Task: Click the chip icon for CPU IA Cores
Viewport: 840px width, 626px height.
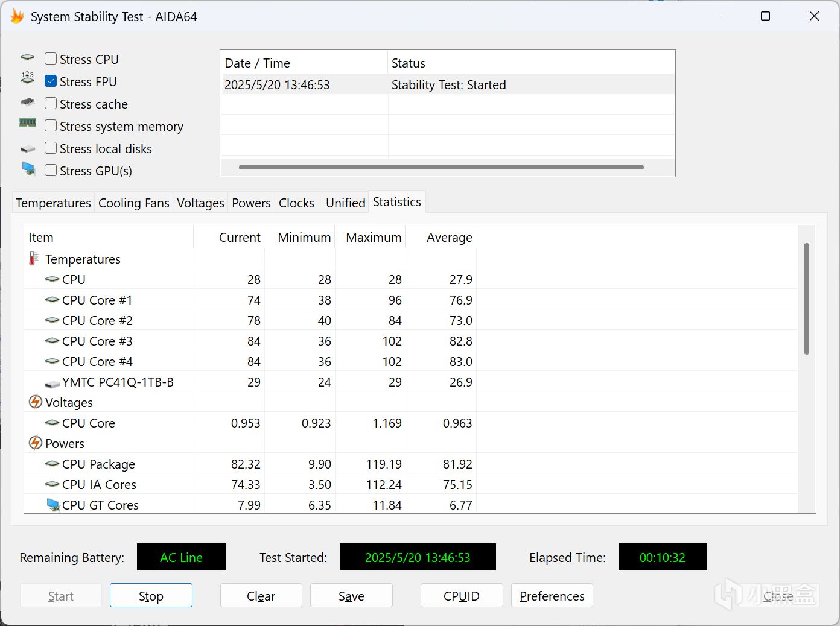Action: [x=52, y=484]
